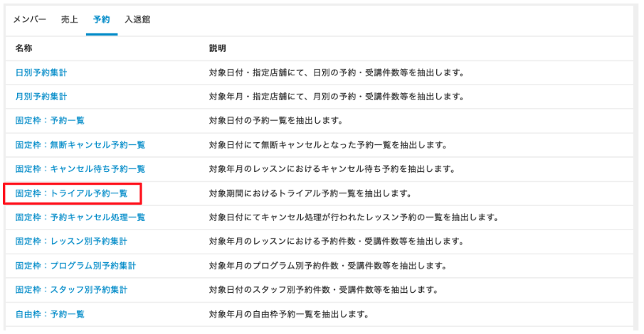This screenshot has height=334, width=644.
Task: Switch to the メンバー tab
Action: click(30, 19)
